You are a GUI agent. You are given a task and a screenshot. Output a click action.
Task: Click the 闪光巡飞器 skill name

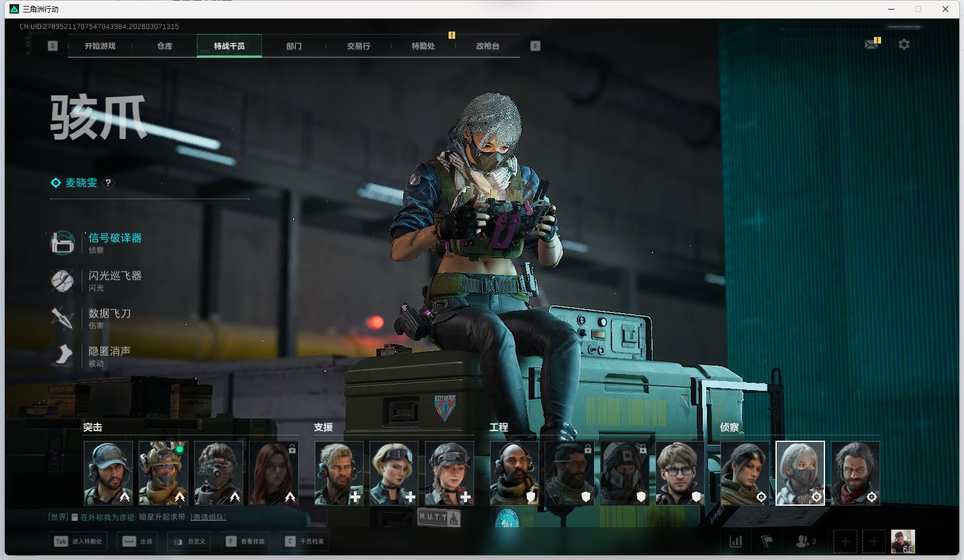point(115,276)
